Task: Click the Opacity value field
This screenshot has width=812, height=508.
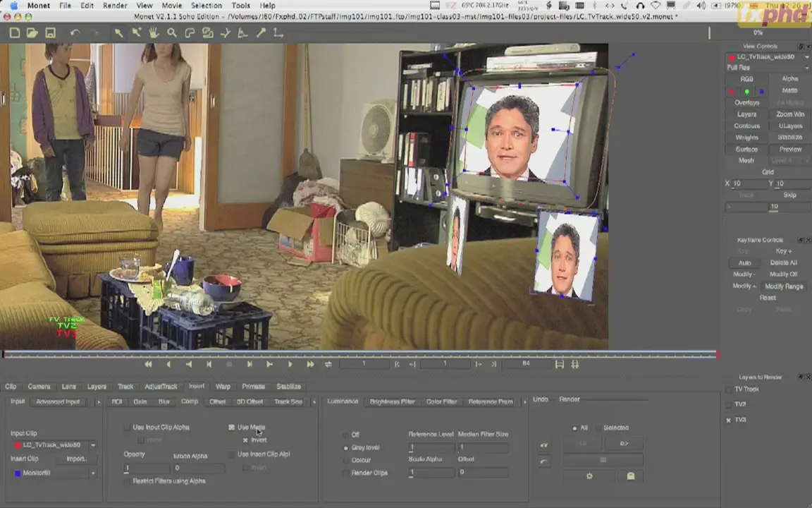Action: tap(147, 468)
